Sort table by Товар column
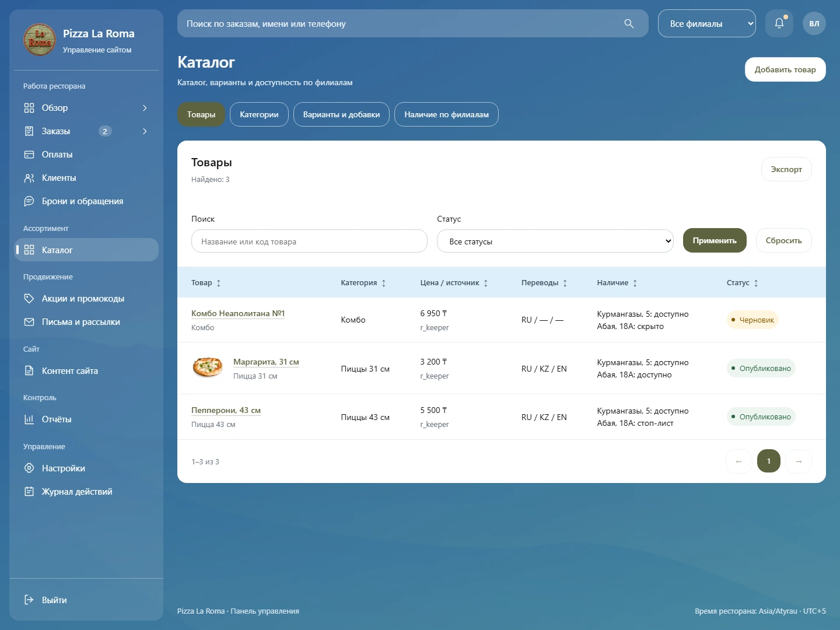Screen dimensions: 840x630 (206, 283)
